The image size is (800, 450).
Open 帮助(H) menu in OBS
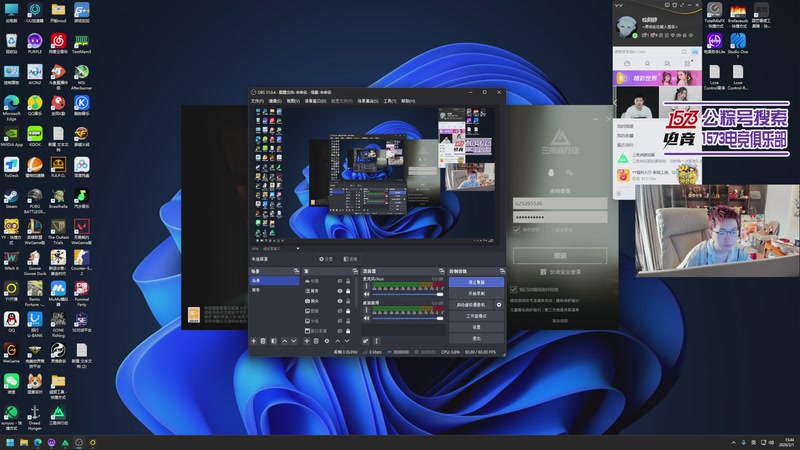point(408,101)
